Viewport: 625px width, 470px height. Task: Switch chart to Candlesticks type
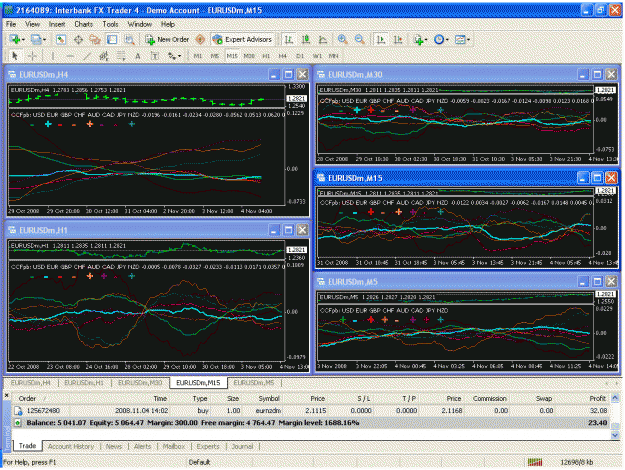306,39
